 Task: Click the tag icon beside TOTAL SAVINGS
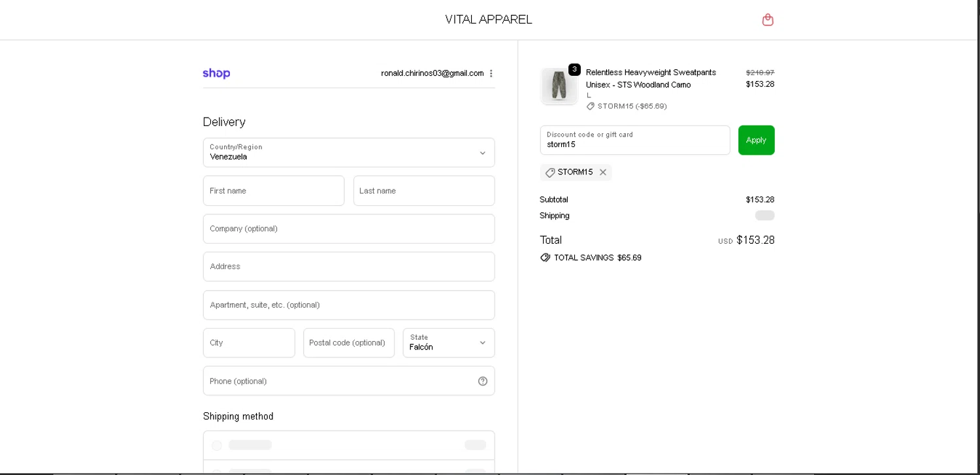point(546,257)
